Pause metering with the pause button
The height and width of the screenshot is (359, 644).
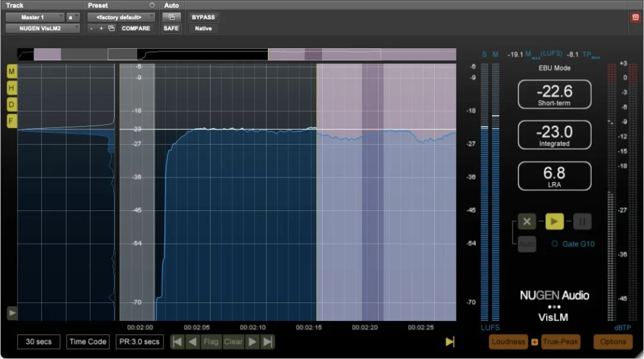(x=582, y=221)
